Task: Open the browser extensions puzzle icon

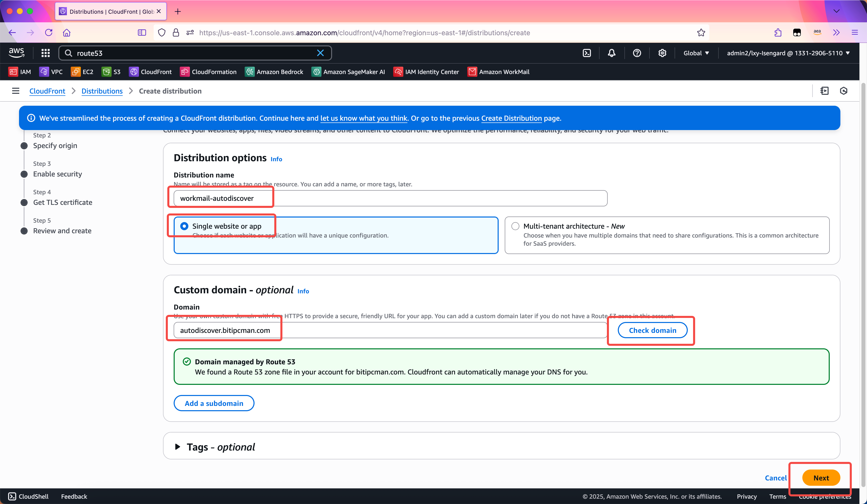Action: (778, 33)
